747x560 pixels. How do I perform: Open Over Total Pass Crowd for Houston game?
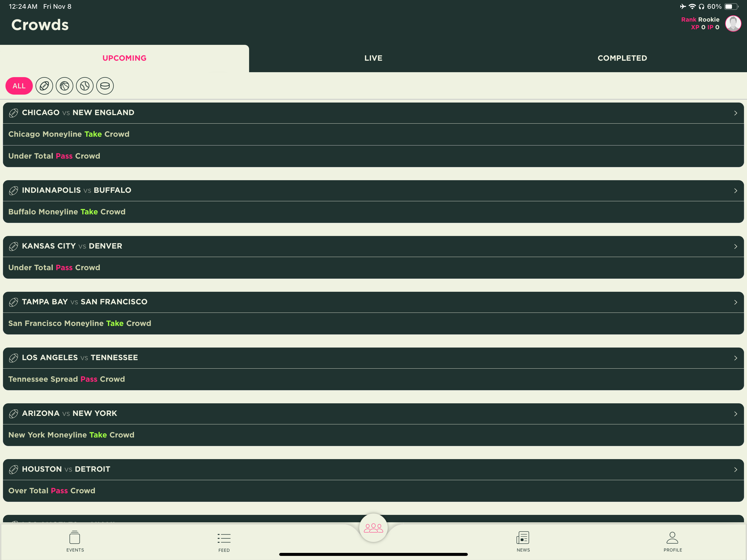(x=373, y=491)
